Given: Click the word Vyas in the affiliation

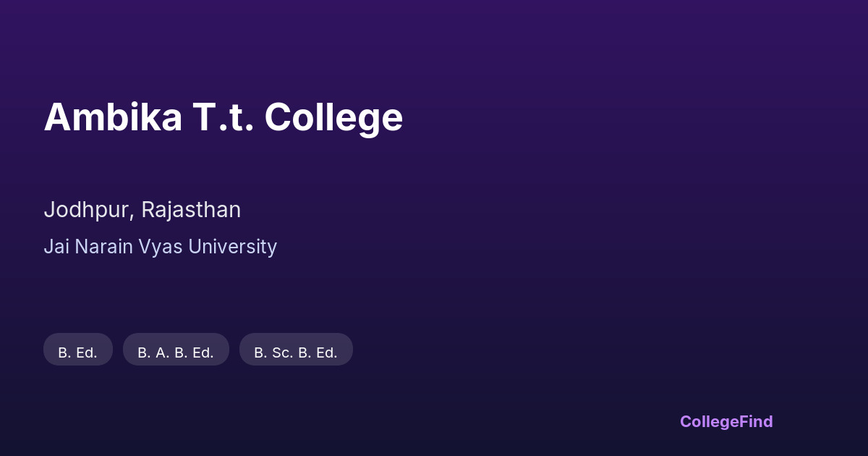Looking at the screenshot, I should [x=161, y=247].
